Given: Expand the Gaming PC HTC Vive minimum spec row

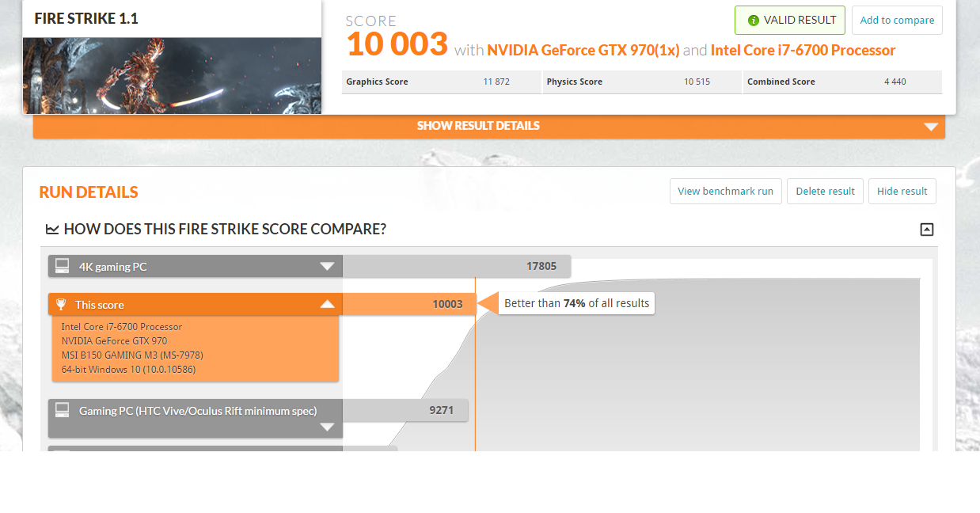Looking at the screenshot, I should pyautogui.click(x=327, y=427).
